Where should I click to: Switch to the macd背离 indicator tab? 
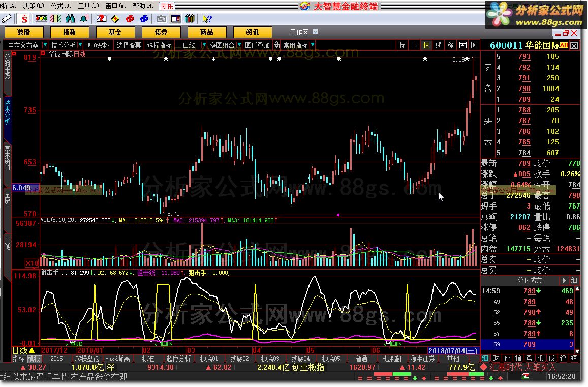[x=117, y=359]
